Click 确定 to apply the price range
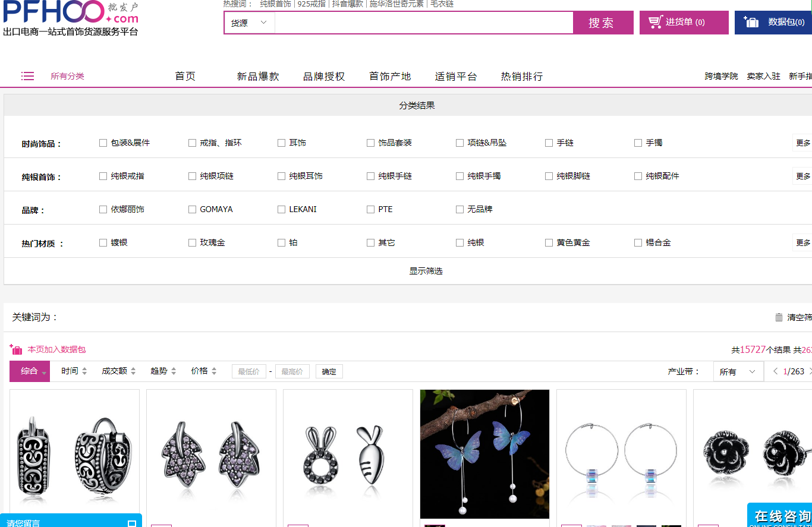 tap(329, 371)
